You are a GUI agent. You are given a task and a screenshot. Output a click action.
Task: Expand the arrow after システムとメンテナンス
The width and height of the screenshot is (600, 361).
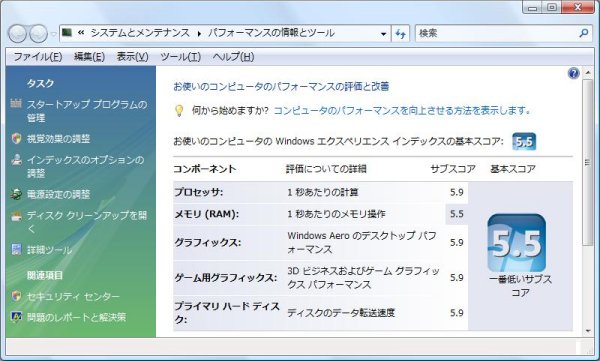199,34
